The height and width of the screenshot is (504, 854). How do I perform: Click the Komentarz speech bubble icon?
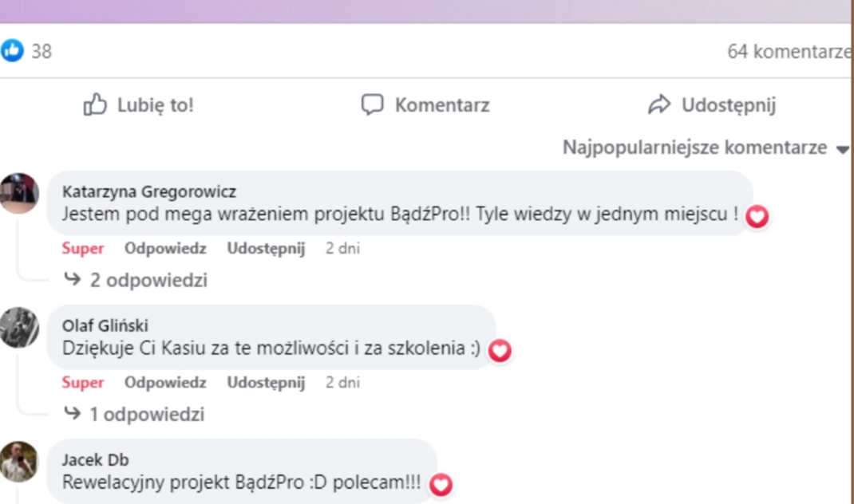372,104
